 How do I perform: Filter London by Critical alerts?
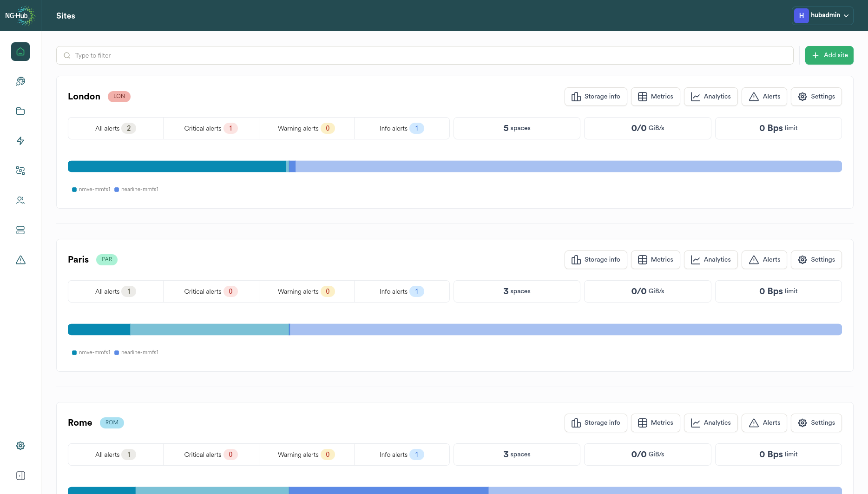pyautogui.click(x=210, y=128)
